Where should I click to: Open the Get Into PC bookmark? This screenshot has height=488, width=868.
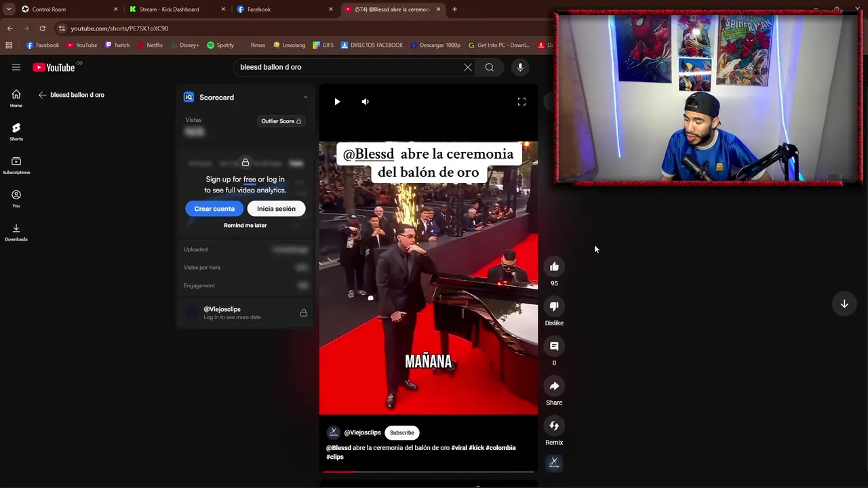[x=498, y=45]
